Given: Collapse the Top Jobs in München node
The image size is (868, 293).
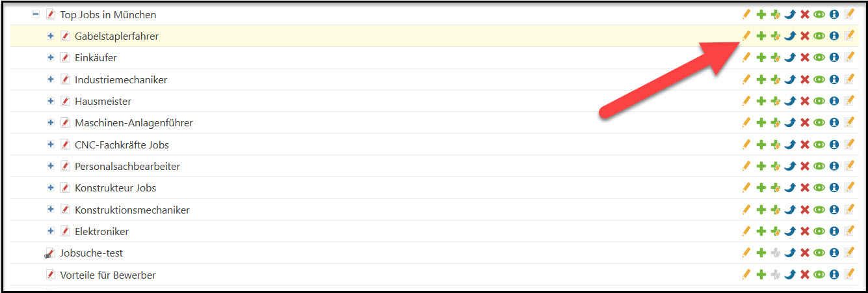Looking at the screenshot, I should [36, 14].
